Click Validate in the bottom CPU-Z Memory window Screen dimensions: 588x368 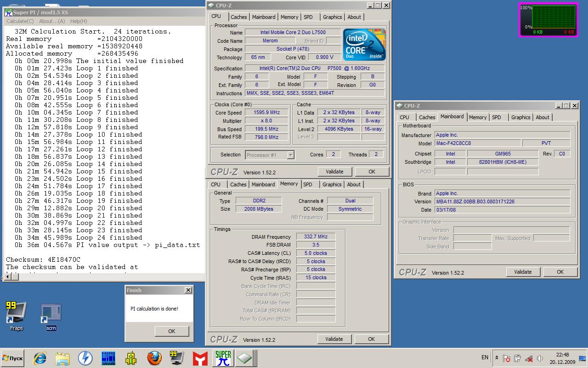(334, 339)
